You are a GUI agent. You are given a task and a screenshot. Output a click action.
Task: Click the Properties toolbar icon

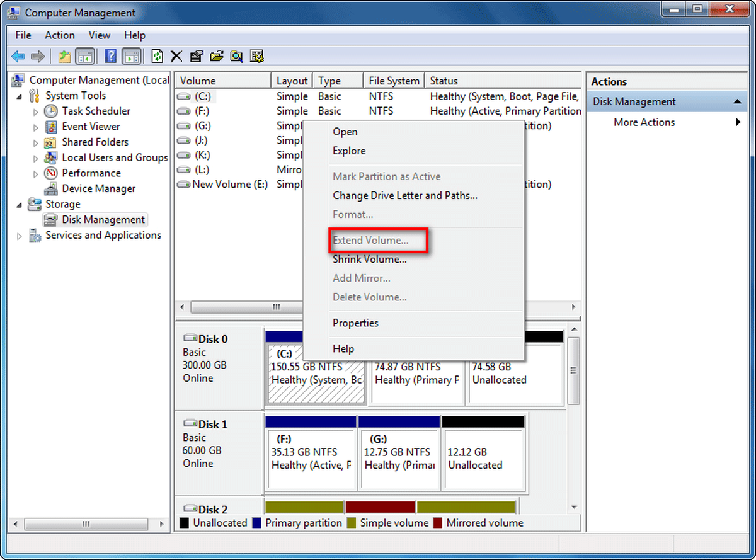[x=197, y=57]
